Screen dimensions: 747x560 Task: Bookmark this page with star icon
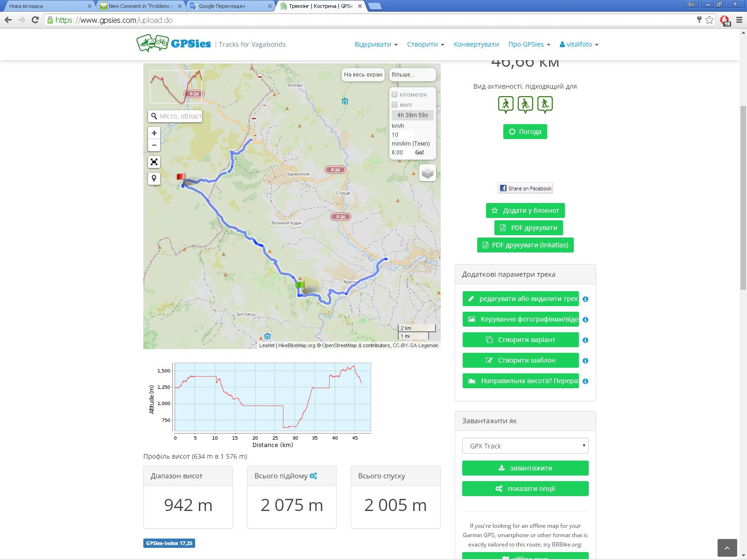pos(710,20)
